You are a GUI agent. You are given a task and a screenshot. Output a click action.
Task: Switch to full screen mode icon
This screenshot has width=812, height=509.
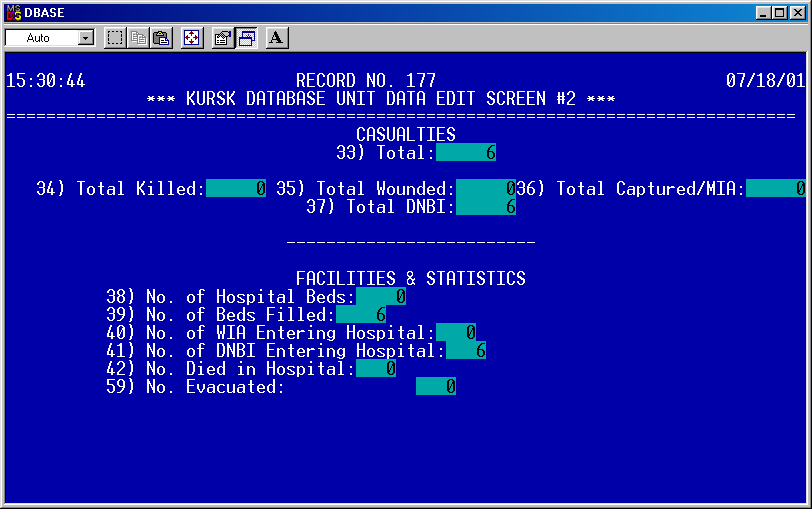(x=192, y=38)
